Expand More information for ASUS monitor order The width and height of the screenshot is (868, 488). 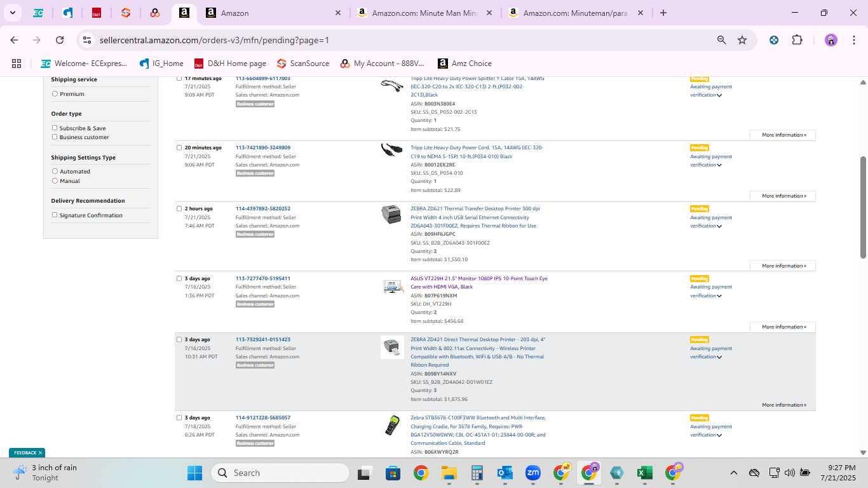point(783,327)
